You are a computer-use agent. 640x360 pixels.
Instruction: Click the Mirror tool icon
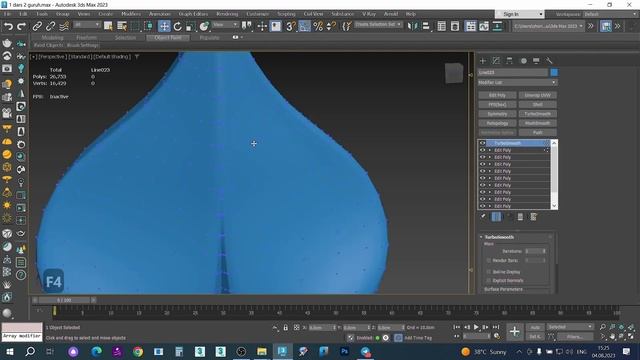coord(413,27)
